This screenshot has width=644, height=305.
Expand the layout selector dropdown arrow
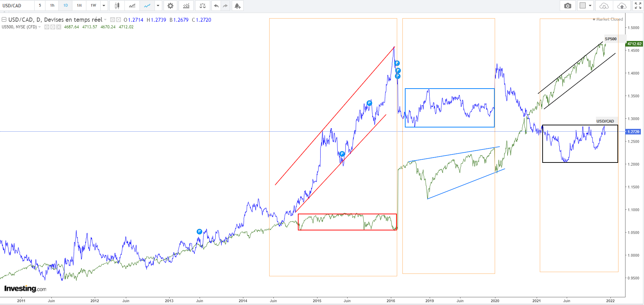click(590, 6)
